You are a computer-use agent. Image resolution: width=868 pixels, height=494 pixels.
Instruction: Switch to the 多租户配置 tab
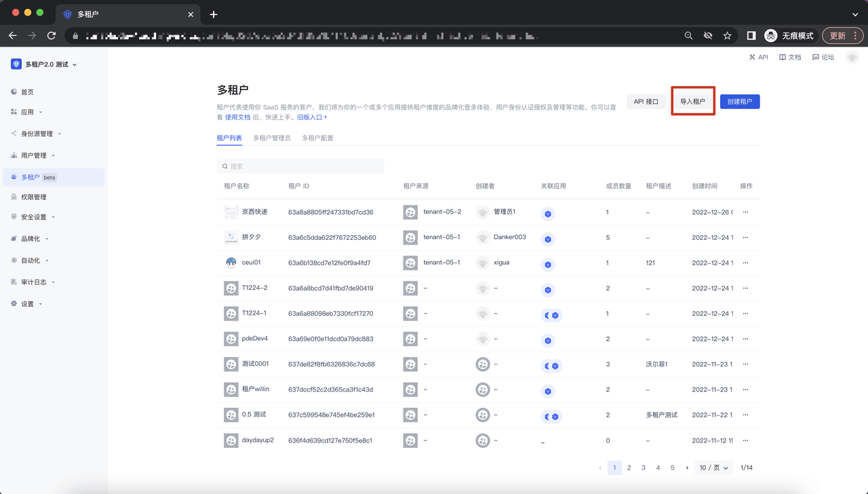pos(317,138)
